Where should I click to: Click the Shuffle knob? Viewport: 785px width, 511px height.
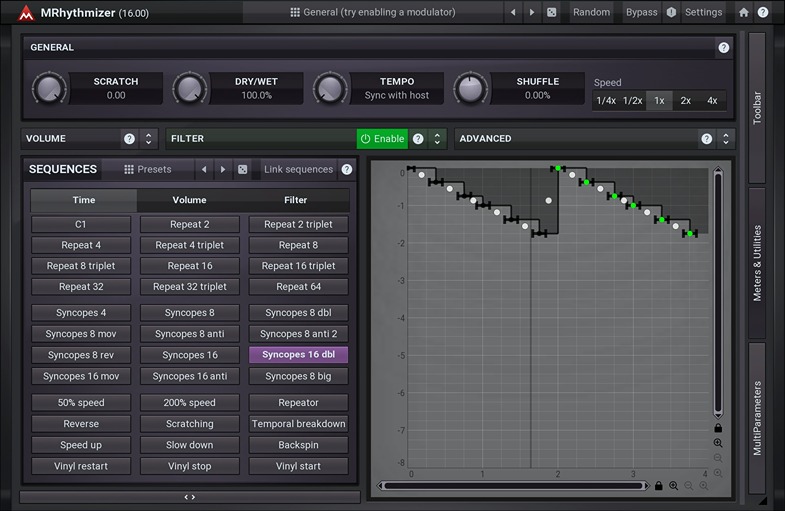pyautogui.click(x=469, y=89)
